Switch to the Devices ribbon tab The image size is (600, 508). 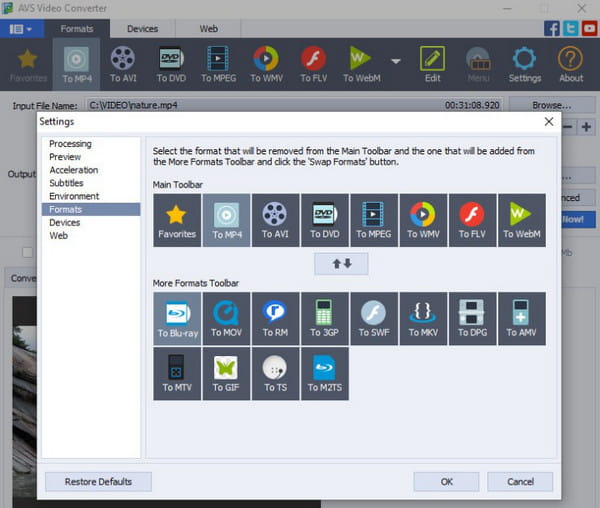[x=142, y=29]
